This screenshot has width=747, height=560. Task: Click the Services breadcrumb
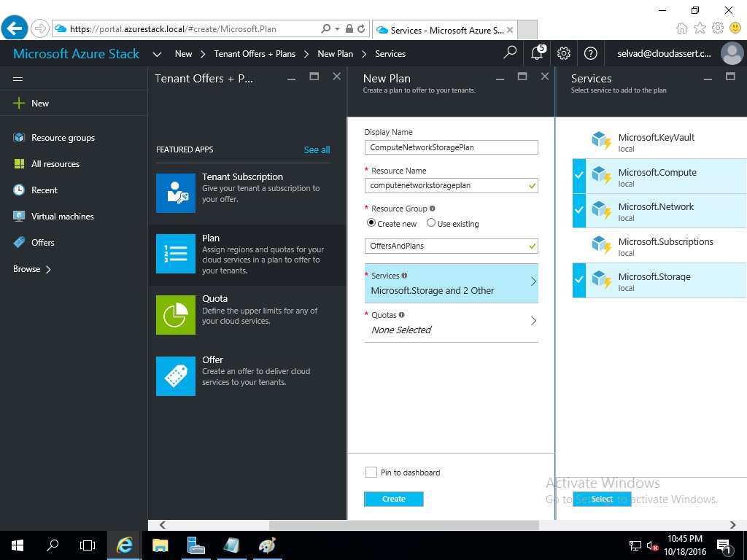click(x=390, y=54)
